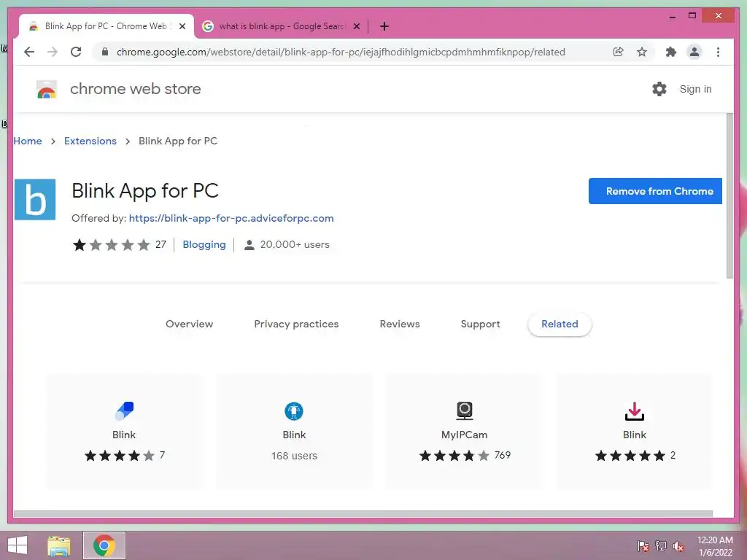Viewport: 747px width, 560px height.
Task: Open the Blink card with 7 ratings
Action: [124, 432]
